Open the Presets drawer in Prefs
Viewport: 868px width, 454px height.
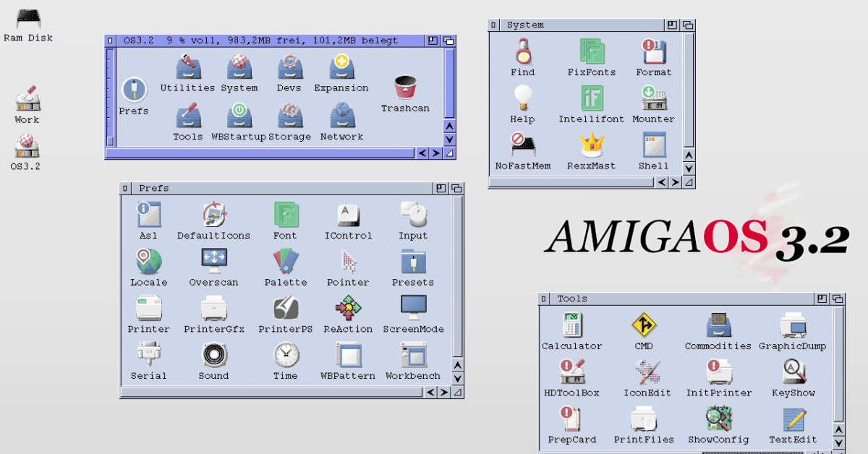point(414,262)
